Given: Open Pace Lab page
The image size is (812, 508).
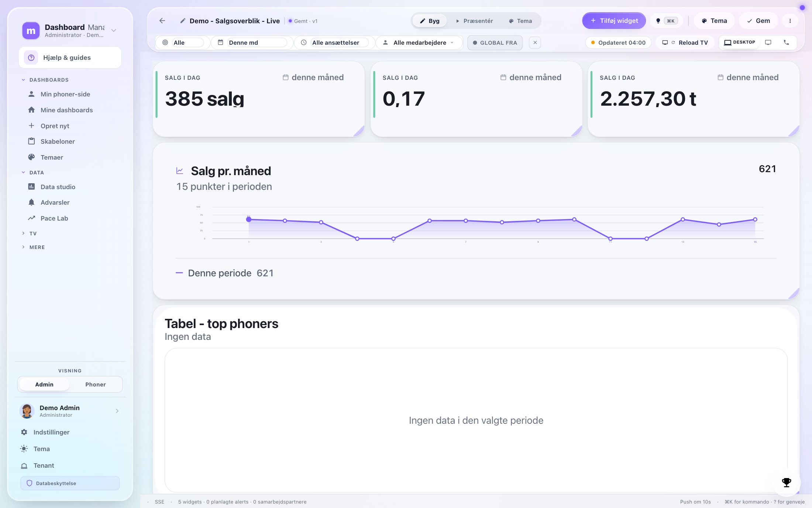Looking at the screenshot, I should [54, 218].
